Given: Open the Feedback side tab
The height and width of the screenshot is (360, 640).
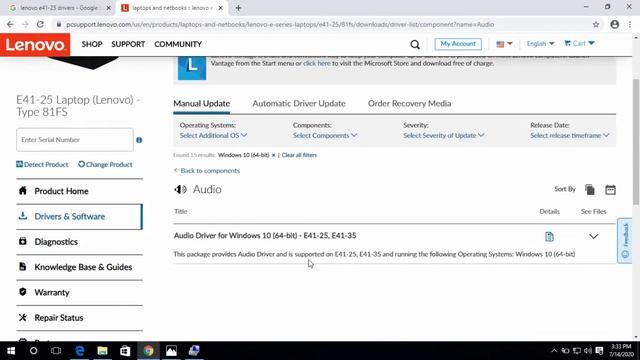Looking at the screenshot, I should pos(624,241).
